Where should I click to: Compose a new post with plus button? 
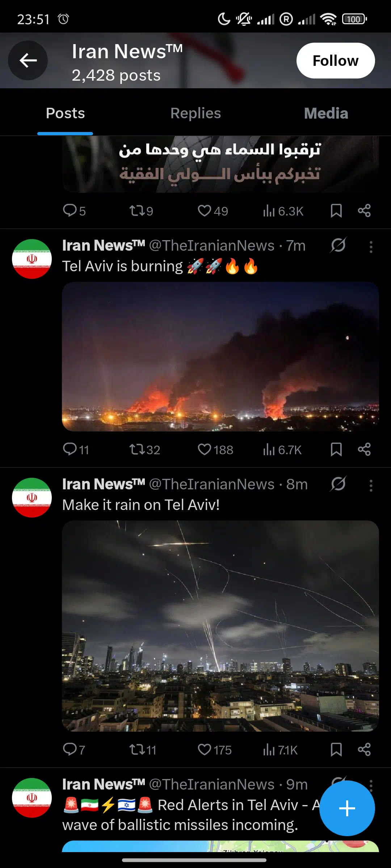[347, 808]
